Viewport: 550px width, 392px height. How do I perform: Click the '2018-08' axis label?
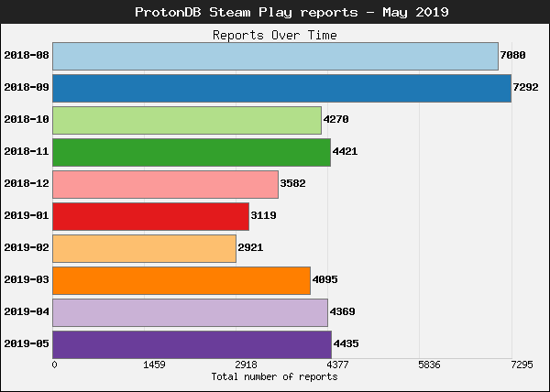(x=27, y=55)
